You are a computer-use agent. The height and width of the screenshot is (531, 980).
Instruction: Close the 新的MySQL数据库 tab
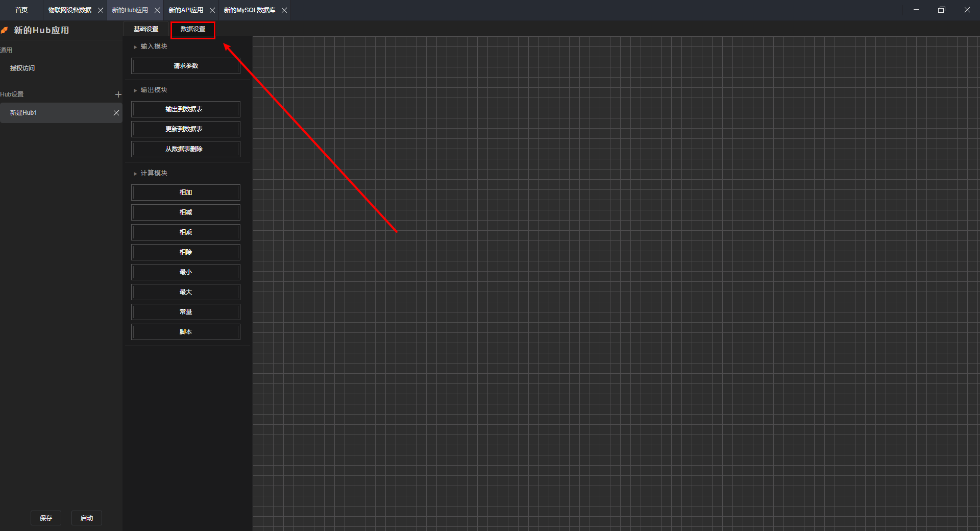[284, 10]
